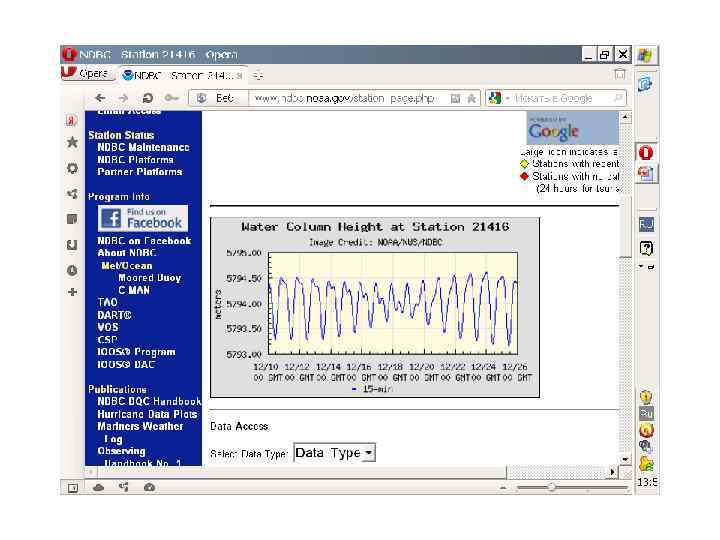Click the help question mark tray icon
This screenshot has width=720, height=540.
646,248
